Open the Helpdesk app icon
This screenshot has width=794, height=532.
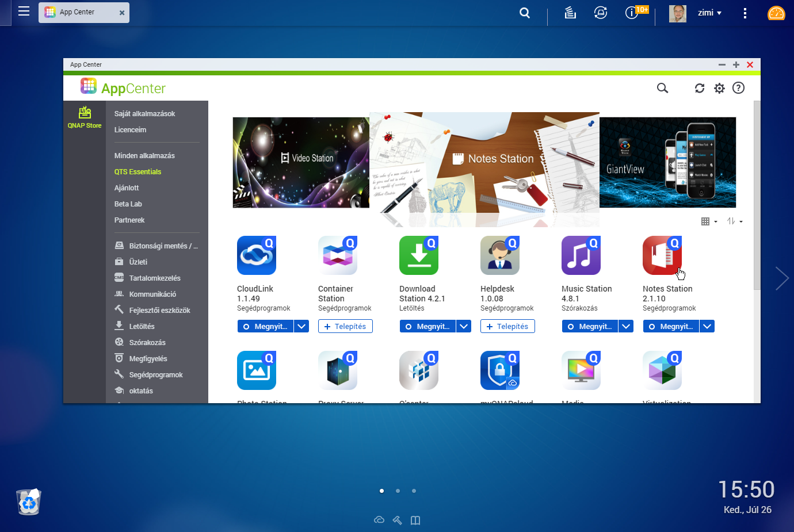500,255
